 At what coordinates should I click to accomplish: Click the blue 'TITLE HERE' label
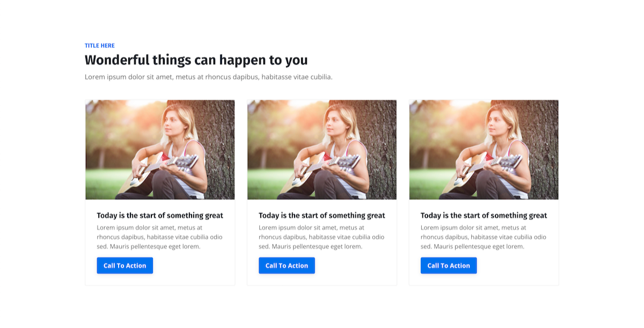pos(100,46)
